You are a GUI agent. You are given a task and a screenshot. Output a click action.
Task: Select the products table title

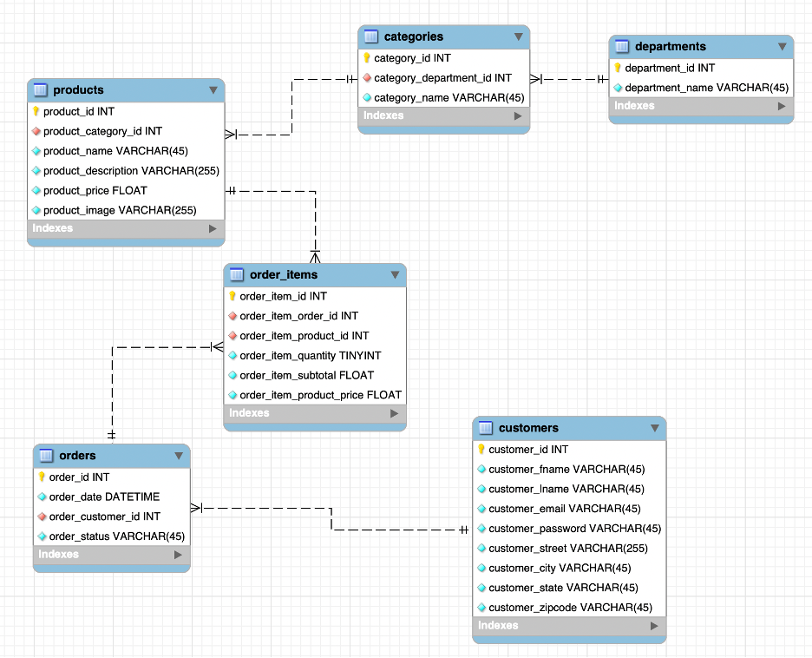(x=78, y=90)
